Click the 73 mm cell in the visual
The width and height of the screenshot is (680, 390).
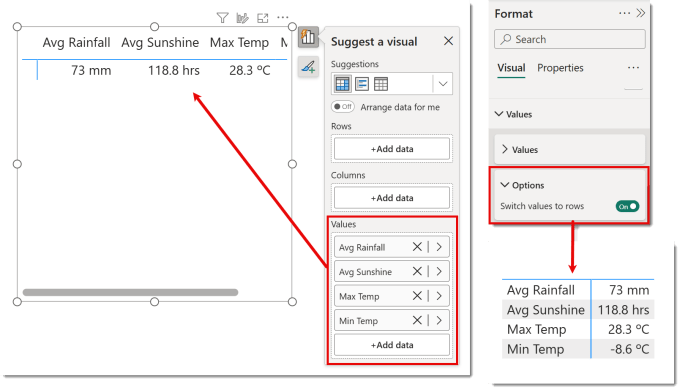91,70
